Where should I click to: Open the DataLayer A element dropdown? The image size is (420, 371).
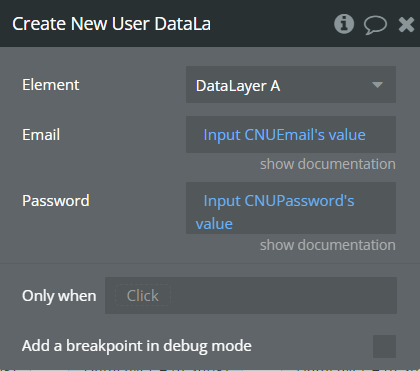point(291,85)
